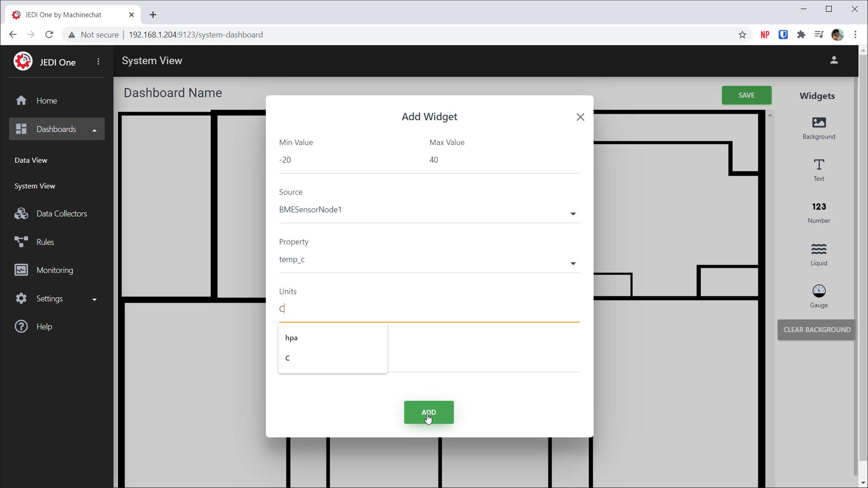The image size is (868, 488).
Task: Go to Data View
Action: pos(31,160)
